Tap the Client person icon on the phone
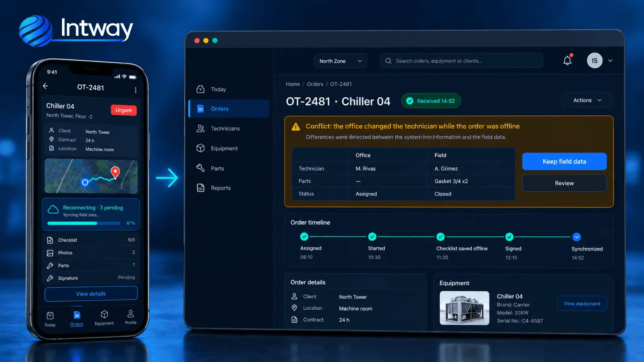Viewport: 644px width, 362px height. 52,130
